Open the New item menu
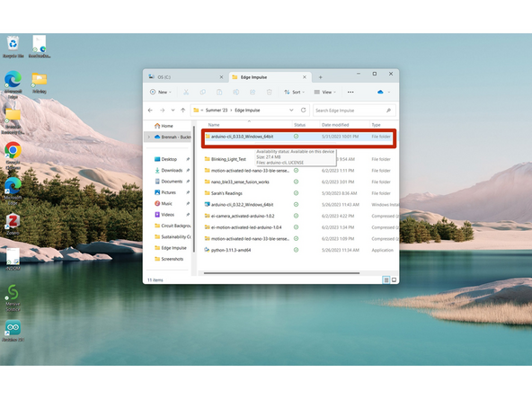Image resolution: width=532 pixels, height=399 pixels. 161,92
